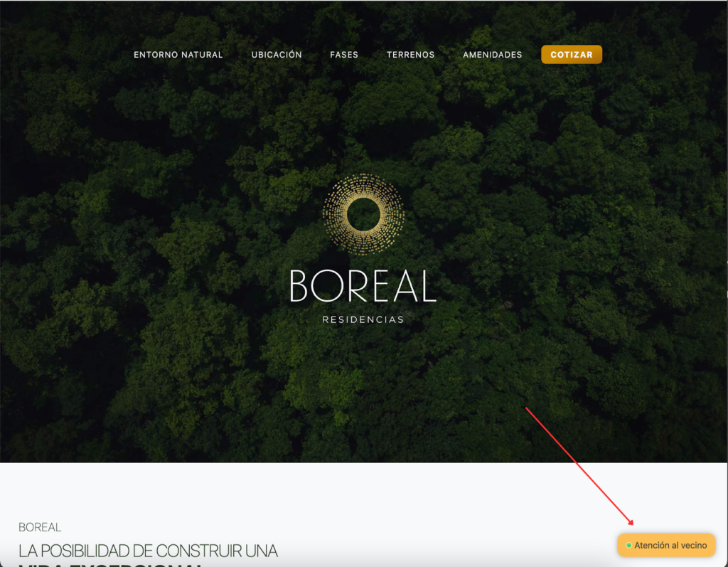Open the Atención al vecino chat button

(666, 546)
